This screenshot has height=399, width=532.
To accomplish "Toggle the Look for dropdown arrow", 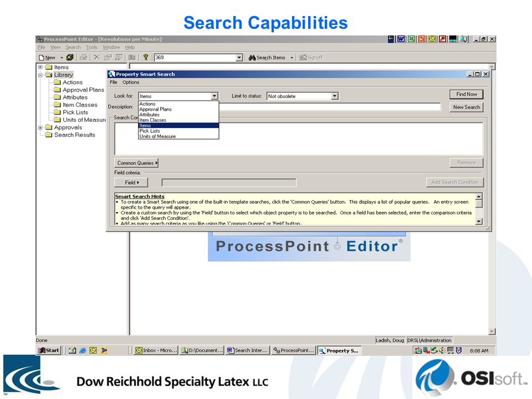I will [x=214, y=96].
